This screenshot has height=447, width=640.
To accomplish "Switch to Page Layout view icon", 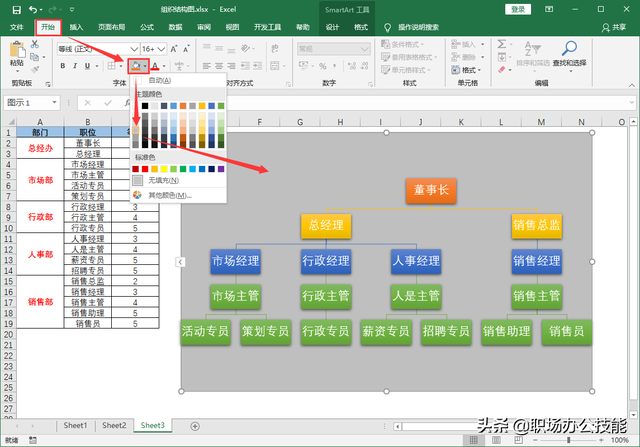I will [496, 440].
